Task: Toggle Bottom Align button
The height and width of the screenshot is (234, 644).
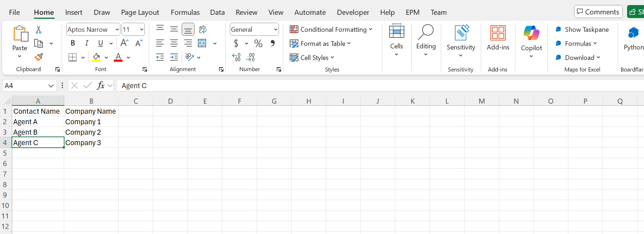Action: point(188,29)
